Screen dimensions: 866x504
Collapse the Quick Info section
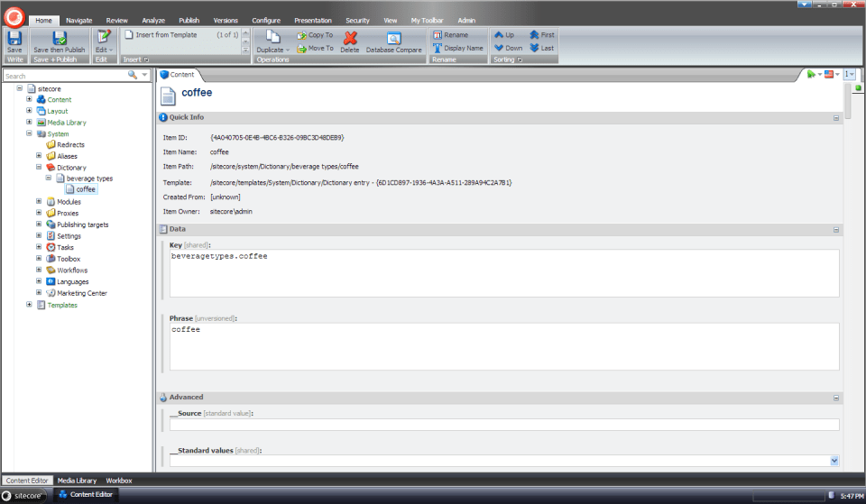pos(836,117)
